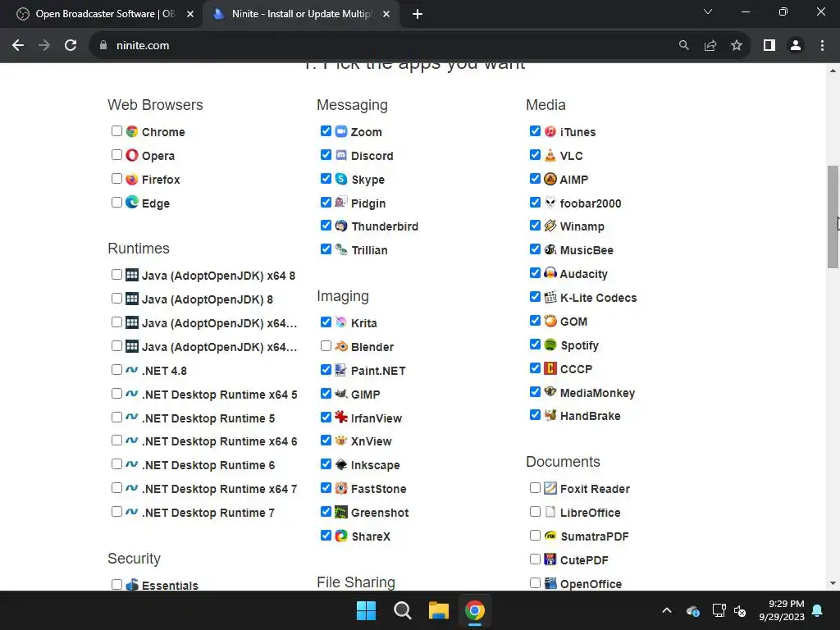Image resolution: width=840 pixels, height=630 pixels.
Task: Check the Java (AdoptOpenJDK) x64 8 checkbox
Action: click(116, 275)
